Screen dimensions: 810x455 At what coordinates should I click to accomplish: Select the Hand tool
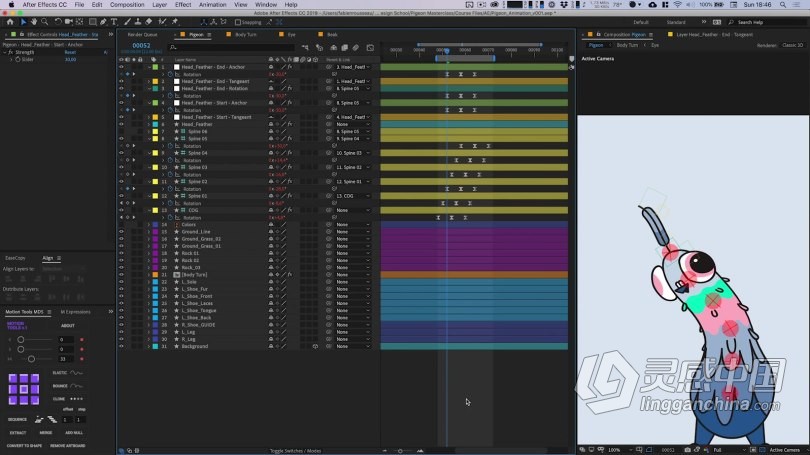click(34, 22)
